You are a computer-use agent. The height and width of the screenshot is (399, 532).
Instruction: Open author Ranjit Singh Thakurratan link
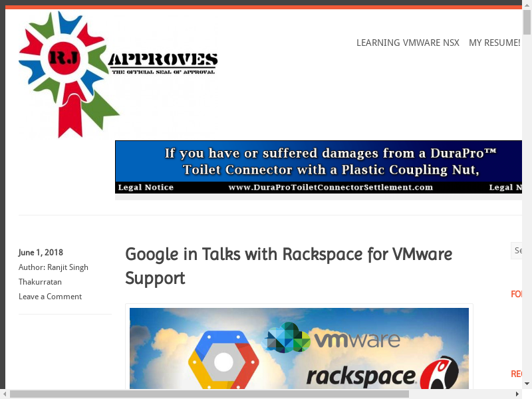coord(54,275)
